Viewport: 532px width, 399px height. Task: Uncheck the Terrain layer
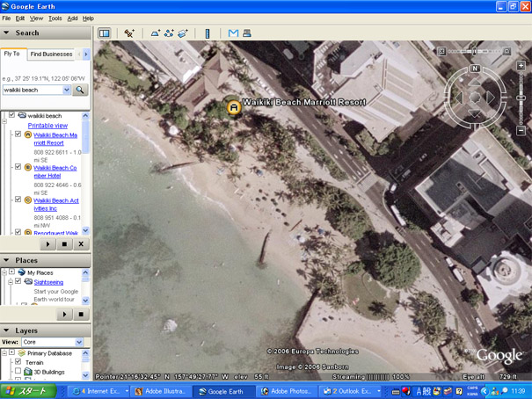[18, 362]
